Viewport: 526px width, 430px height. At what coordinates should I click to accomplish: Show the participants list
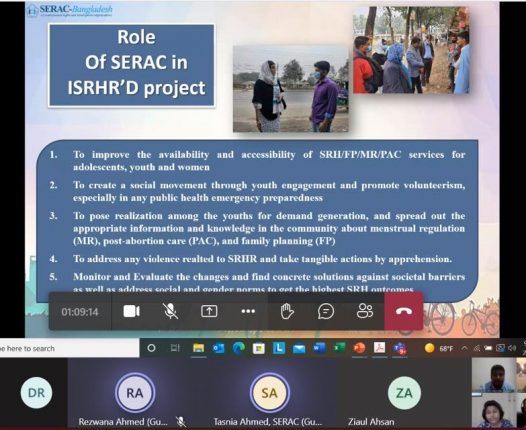pyautogui.click(x=365, y=311)
